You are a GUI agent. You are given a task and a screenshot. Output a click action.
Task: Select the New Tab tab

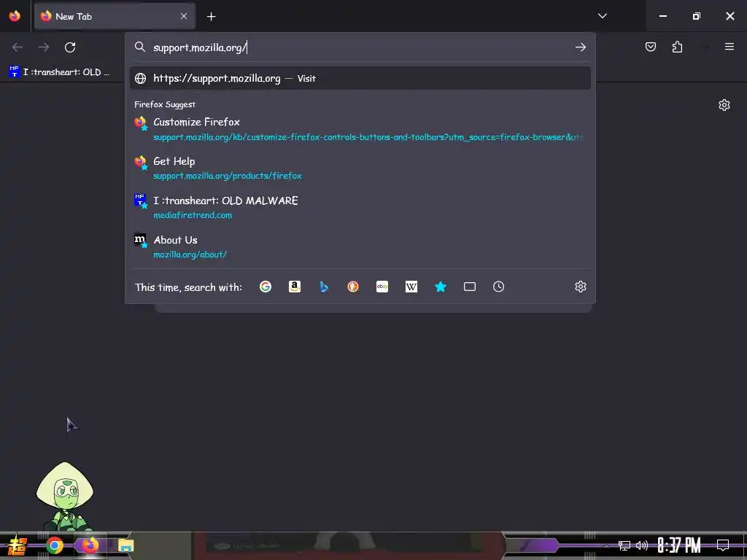click(x=115, y=16)
